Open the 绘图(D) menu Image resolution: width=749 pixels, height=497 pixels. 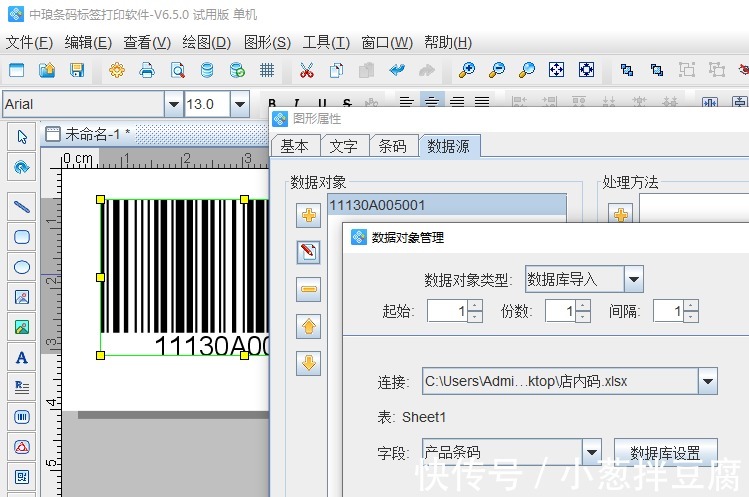pos(207,43)
